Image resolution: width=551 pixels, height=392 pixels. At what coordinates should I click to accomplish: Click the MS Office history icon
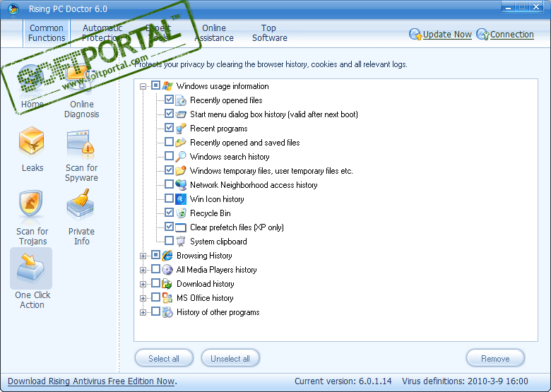tap(167, 298)
